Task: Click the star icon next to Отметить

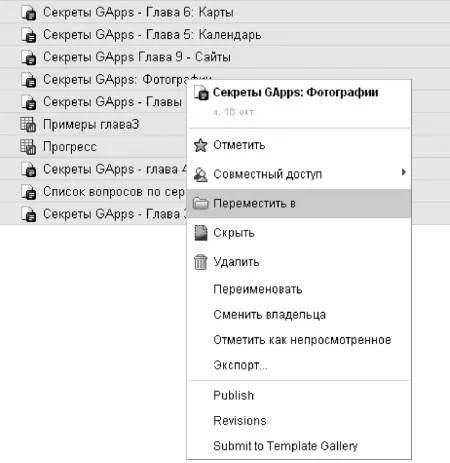Action: click(201, 145)
